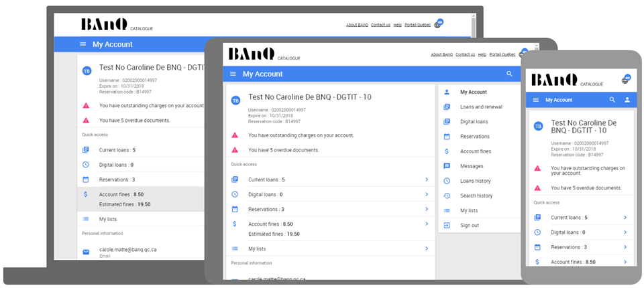Open Portail Québec link on laptop screen
This screenshot has width=644, height=288.
point(418,25)
